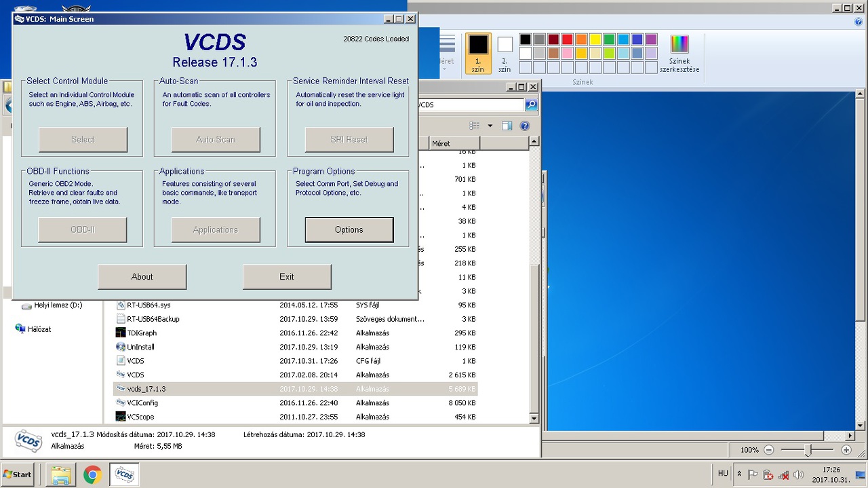Screen dimensions: 868x488
Task: Click the HU language indicator
Action: pos(723,474)
